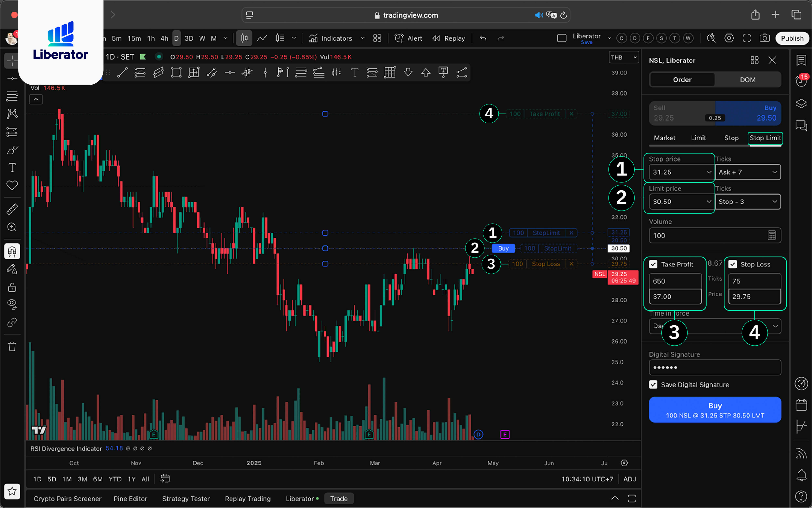Click the Volume input field
Image resolution: width=812 pixels, height=508 pixels.
715,235
